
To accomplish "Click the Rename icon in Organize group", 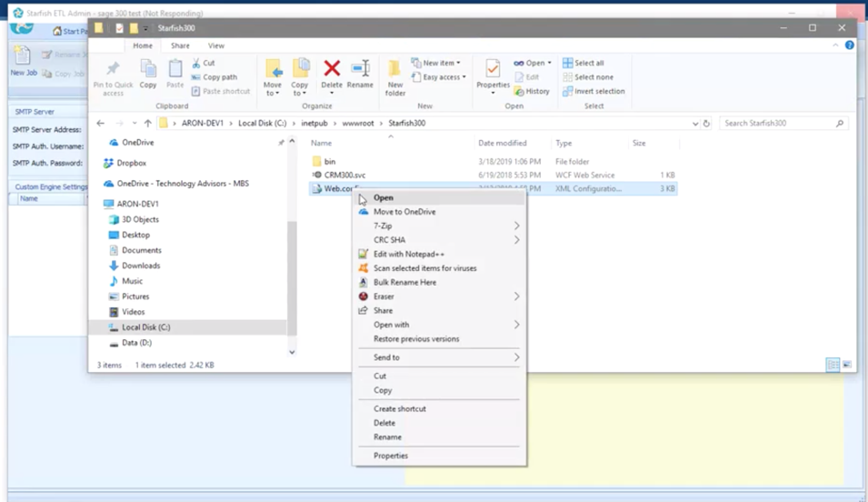I will (x=360, y=68).
